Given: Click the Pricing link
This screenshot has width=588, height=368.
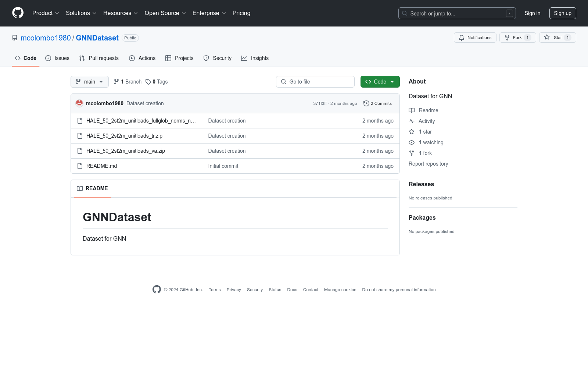Looking at the screenshot, I should (x=241, y=13).
